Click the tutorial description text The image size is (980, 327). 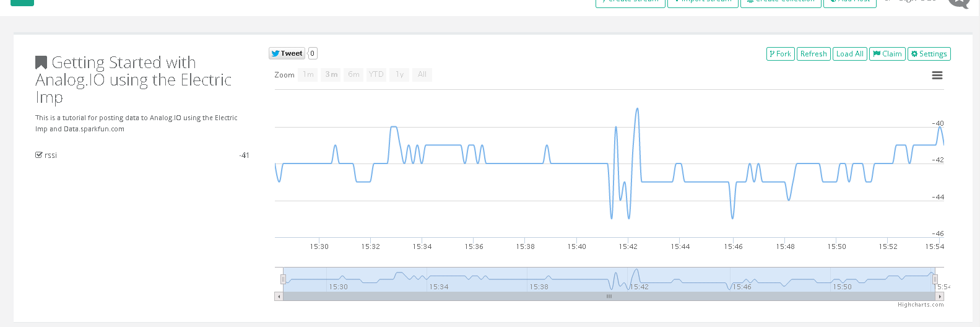[136, 123]
